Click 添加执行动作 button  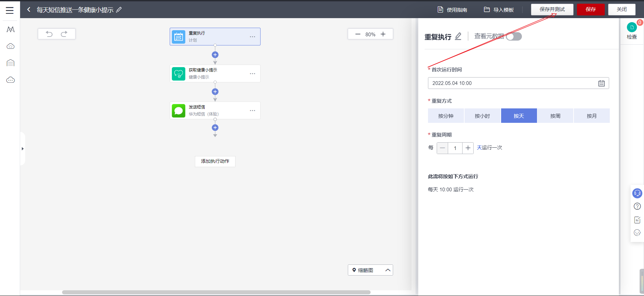click(215, 161)
